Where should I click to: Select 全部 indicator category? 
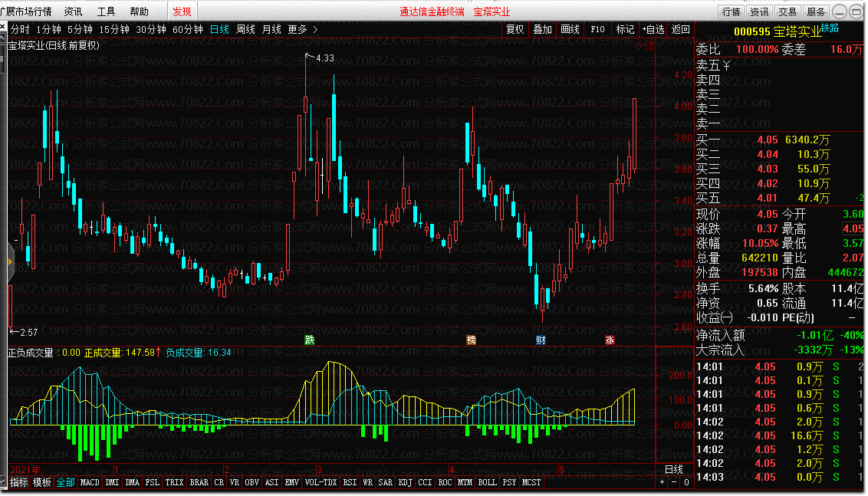(65, 482)
